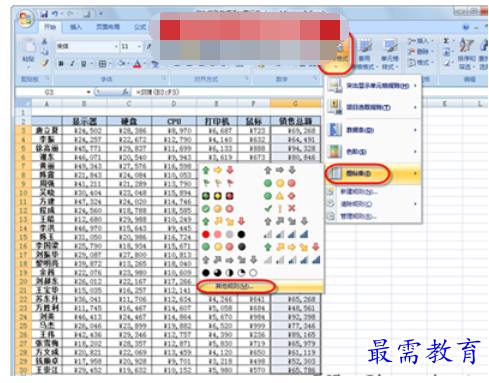Select the three flags icon set
This screenshot has height=383, width=489.
[218, 183]
